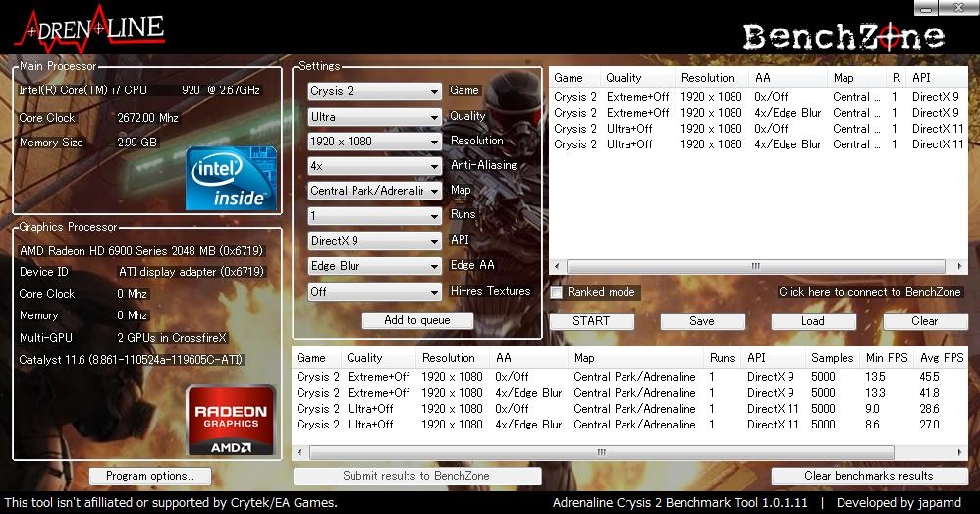Sort results by Runs column header
The width and height of the screenshot is (980, 514).
[x=723, y=358]
